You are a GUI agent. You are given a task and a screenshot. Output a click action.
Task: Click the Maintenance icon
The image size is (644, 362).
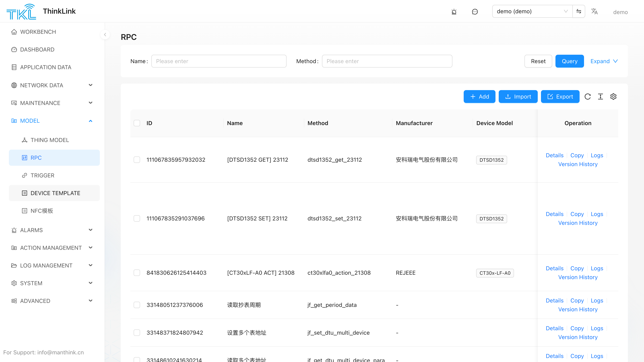(14, 103)
